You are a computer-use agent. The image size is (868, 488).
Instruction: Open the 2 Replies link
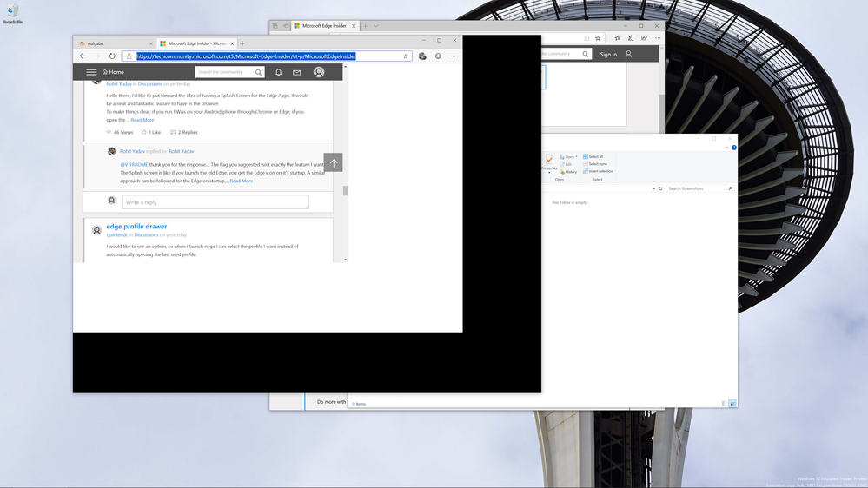(x=184, y=132)
